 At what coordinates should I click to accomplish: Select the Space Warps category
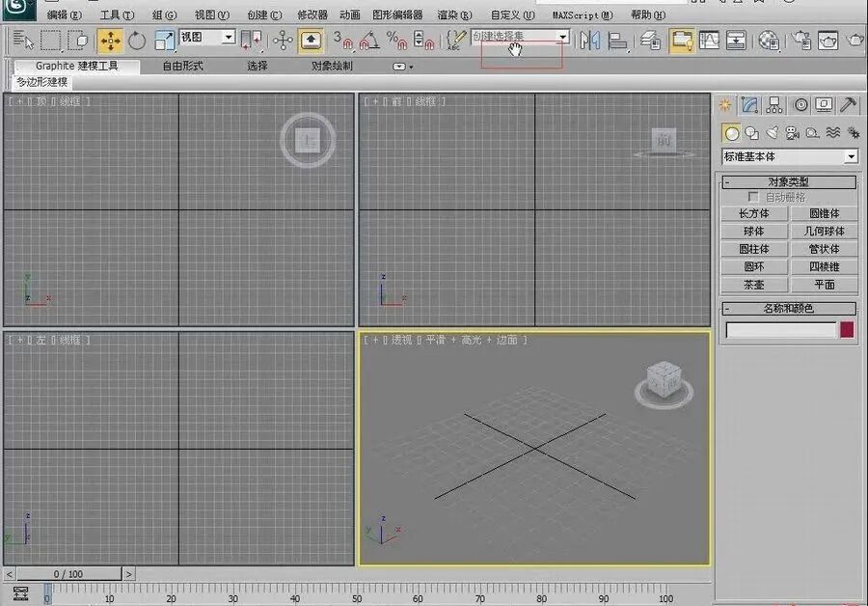[x=833, y=133]
